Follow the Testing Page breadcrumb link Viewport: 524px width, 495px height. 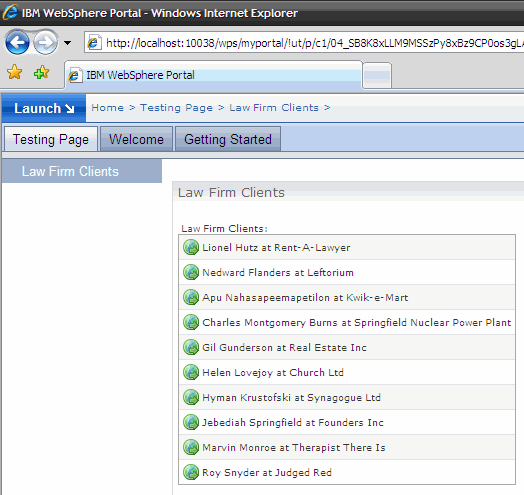(176, 108)
